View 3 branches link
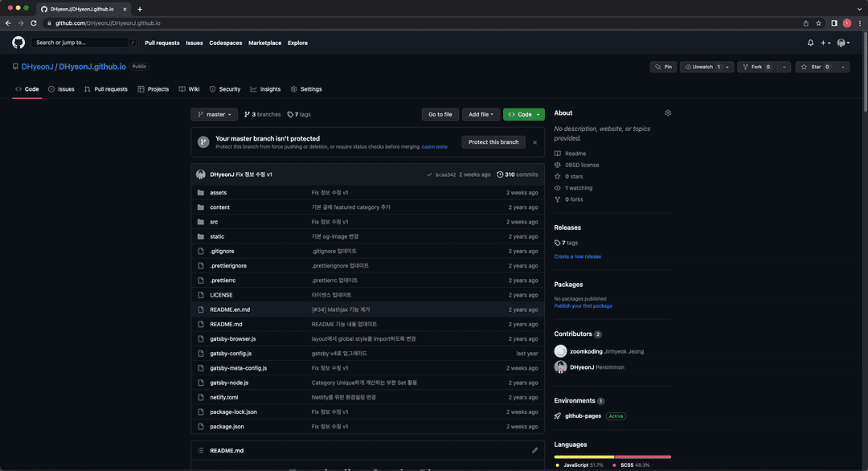 [262, 115]
